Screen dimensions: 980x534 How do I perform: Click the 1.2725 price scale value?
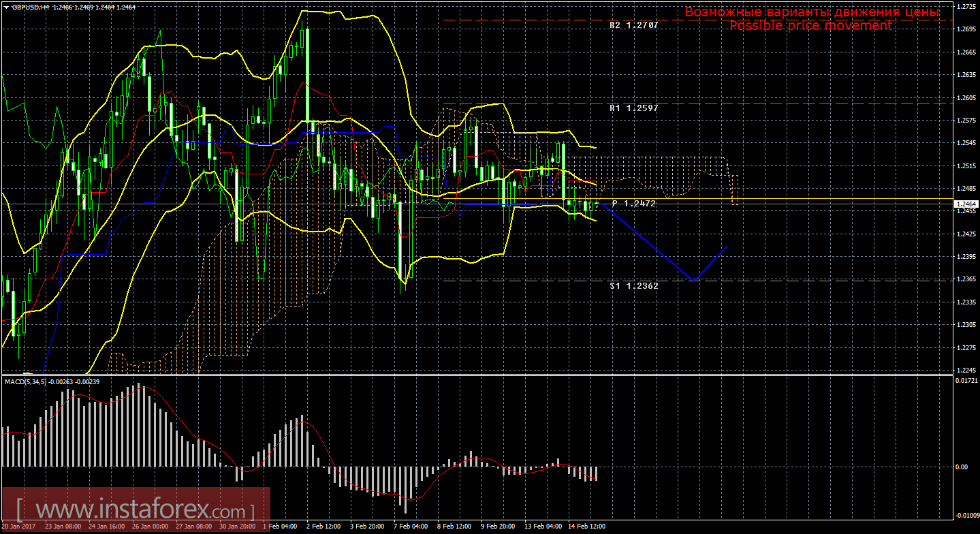coord(964,7)
